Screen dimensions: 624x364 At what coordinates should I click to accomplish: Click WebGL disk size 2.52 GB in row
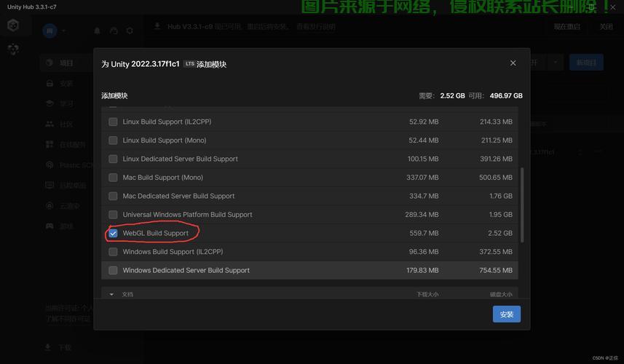[499, 233]
